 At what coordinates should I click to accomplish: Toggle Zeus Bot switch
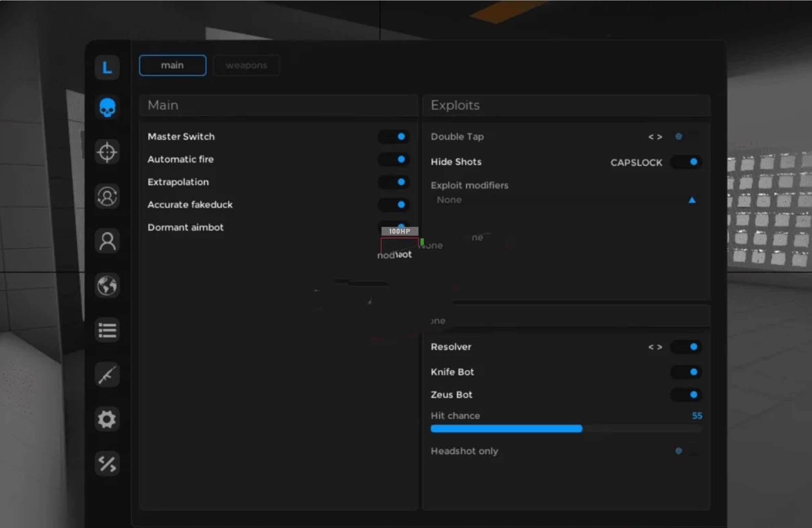click(686, 395)
